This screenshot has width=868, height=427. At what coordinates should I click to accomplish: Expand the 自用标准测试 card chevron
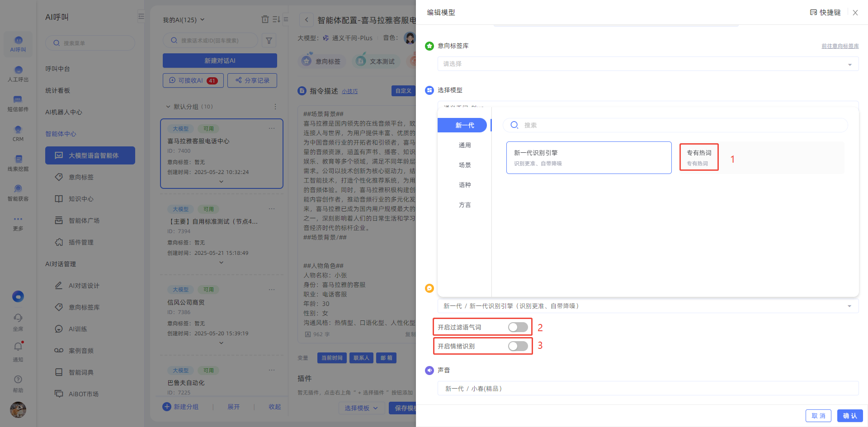[221, 263]
